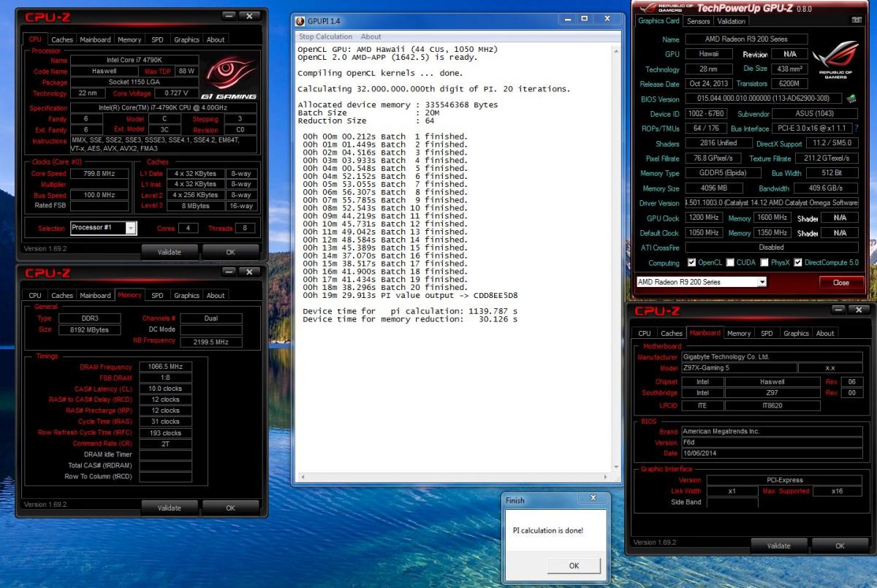The image size is (877, 588).
Task: Click the Subvendor field 'ASUS (1043)'
Action: pyautogui.click(x=815, y=114)
